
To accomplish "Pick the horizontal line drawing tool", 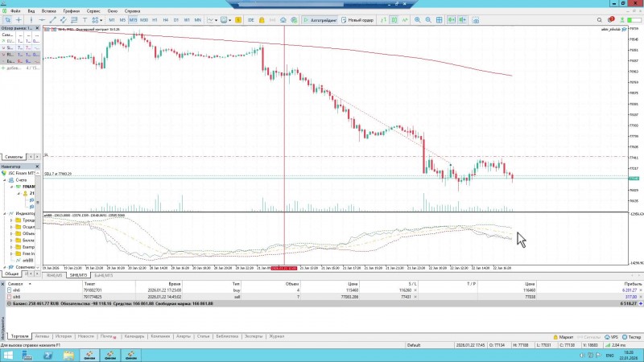I will point(42,19).
